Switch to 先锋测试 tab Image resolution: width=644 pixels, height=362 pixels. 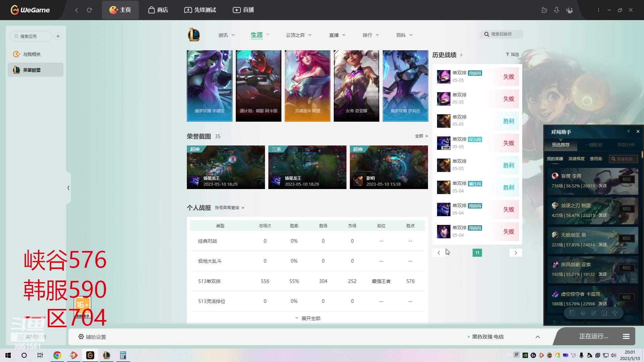pos(200,10)
